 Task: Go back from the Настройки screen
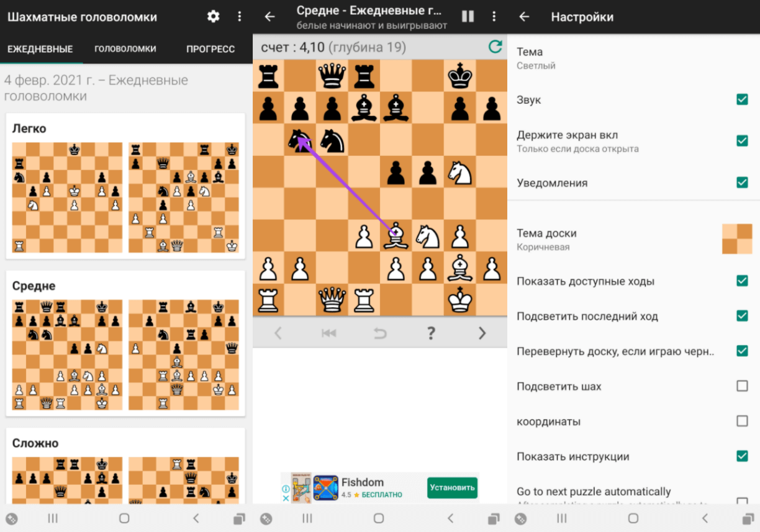tap(524, 17)
